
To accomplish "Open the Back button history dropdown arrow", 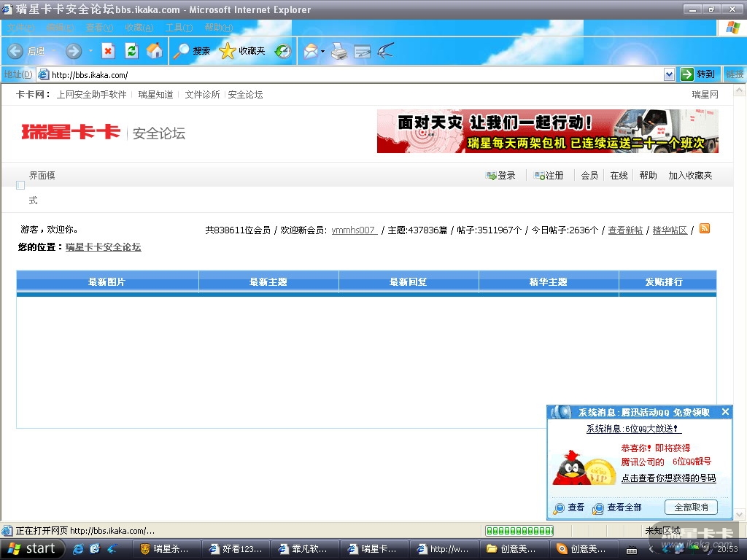I will coord(53,51).
